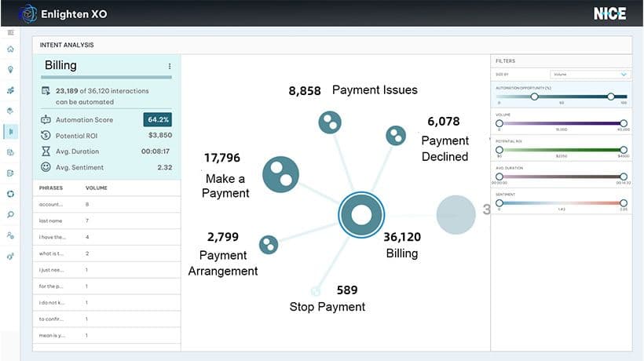Click the central Billing node
Image resolution: width=644 pixels, height=361 pixels.
[x=361, y=214]
